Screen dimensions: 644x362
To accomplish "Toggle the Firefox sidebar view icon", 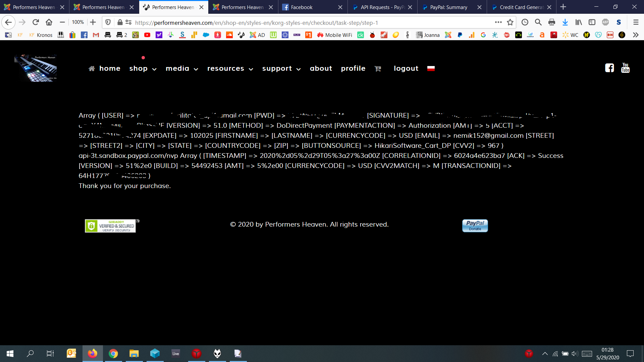I will tap(592, 22).
